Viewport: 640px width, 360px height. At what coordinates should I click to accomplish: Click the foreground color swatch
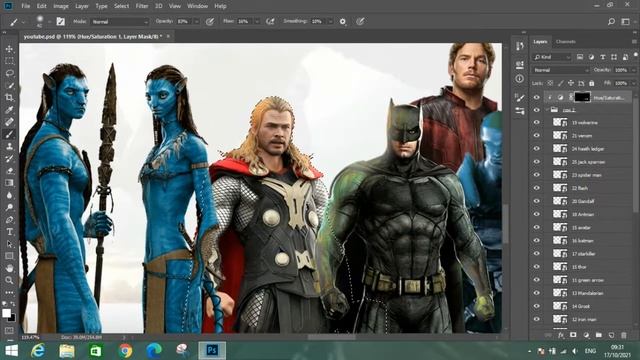click(x=6, y=313)
